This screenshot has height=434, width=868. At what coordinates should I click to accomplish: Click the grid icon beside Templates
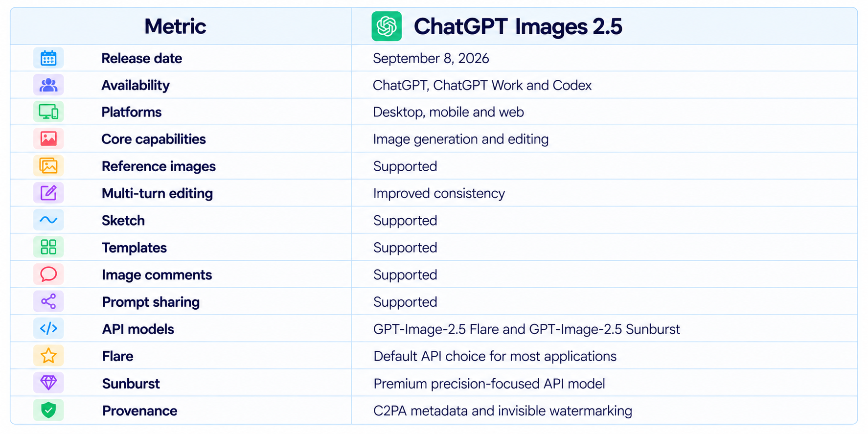tap(48, 247)
